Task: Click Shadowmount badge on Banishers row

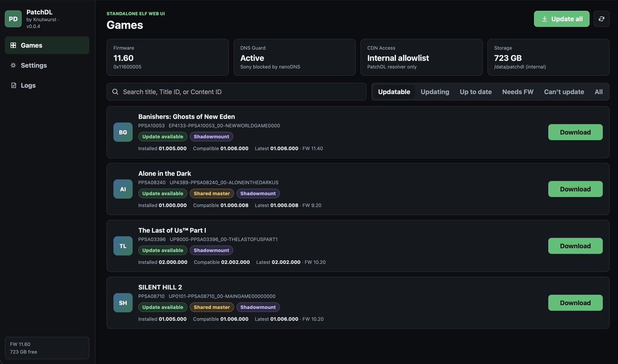Action: (211, 137)
